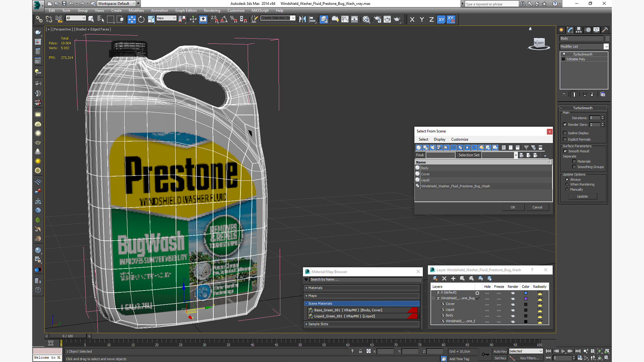The height and width of the screenshot is (362, 644).
Task: Click the Set Key button
Action: pos(500,358)
